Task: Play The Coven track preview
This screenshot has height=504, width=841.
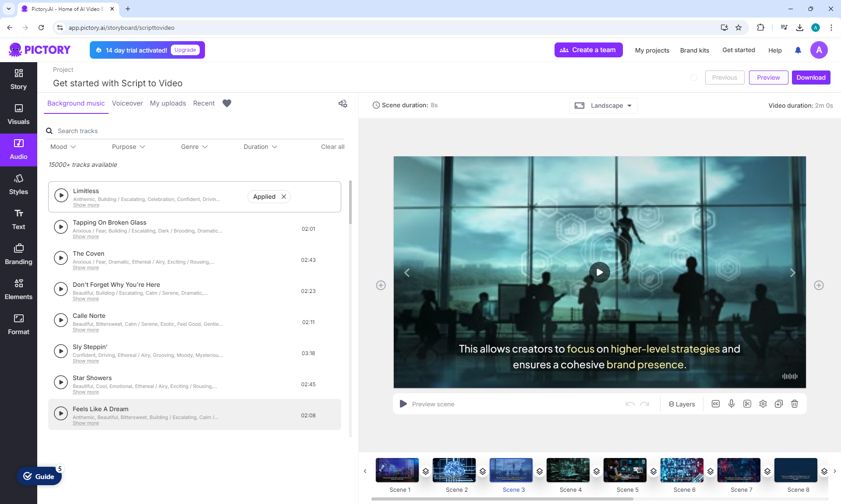Action: pos(61,258)
